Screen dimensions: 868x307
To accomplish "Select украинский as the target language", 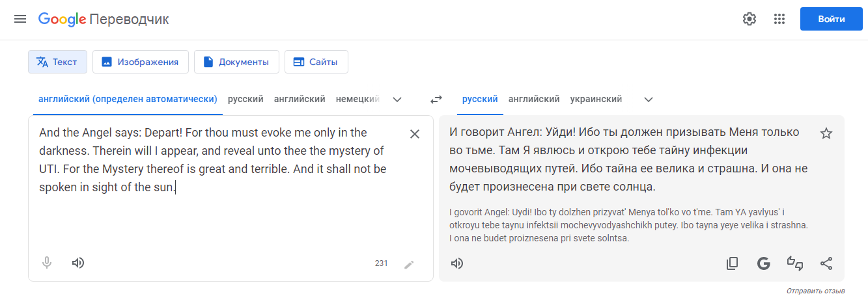I will click(x=596, y=100).
